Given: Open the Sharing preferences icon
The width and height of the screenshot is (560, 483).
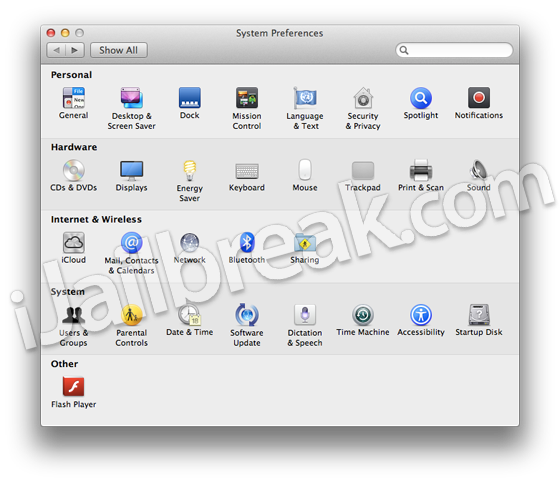Looking at the screenshot, I should (x=305, y=243).
